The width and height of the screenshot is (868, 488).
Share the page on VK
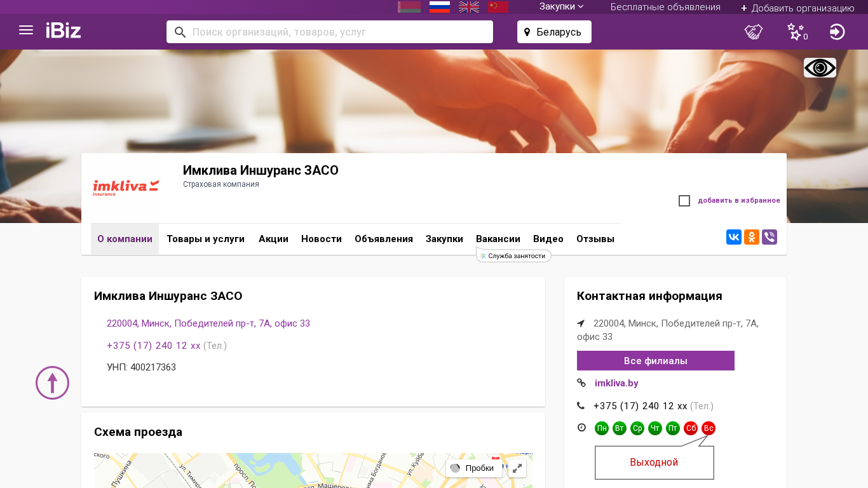click(734, 238)
